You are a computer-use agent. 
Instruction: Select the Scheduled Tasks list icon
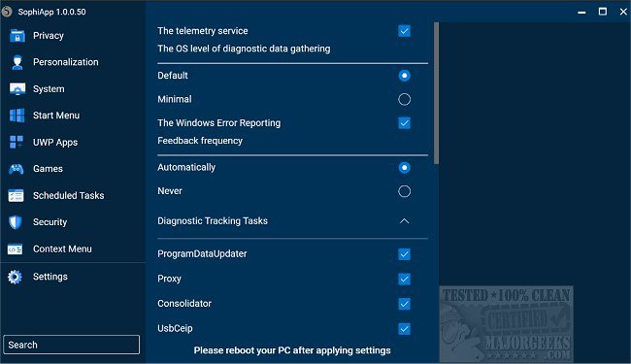click(17, 195)
